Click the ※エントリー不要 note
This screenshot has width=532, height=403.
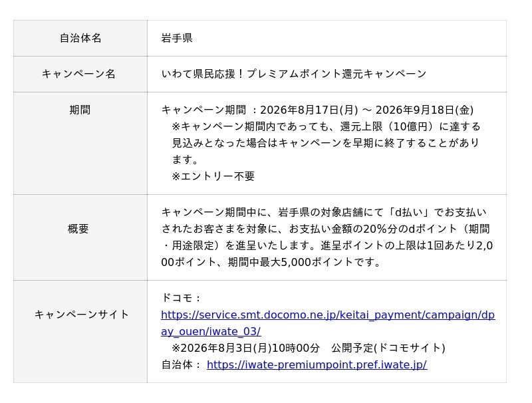[x=213, y=176]
